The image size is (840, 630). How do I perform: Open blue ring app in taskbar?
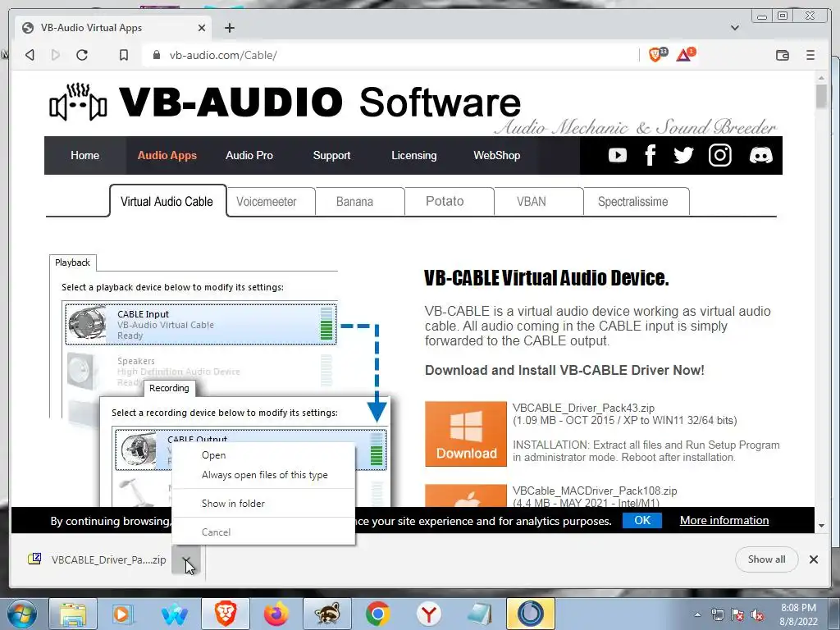[x=531, y=614]
